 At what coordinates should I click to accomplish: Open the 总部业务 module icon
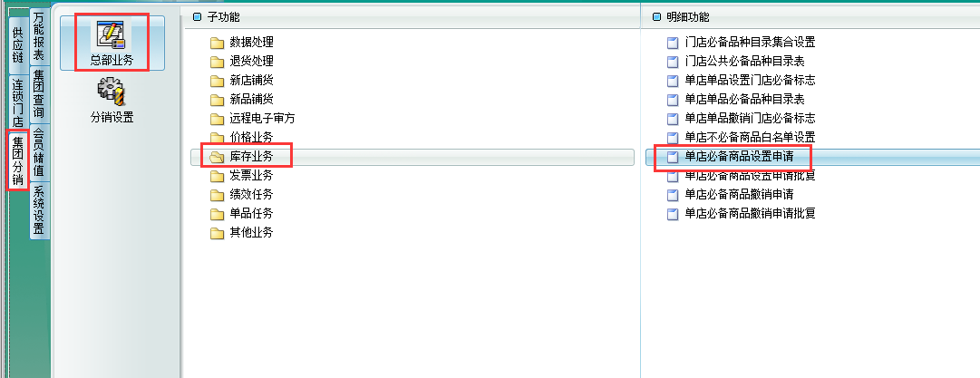(112, 36)
